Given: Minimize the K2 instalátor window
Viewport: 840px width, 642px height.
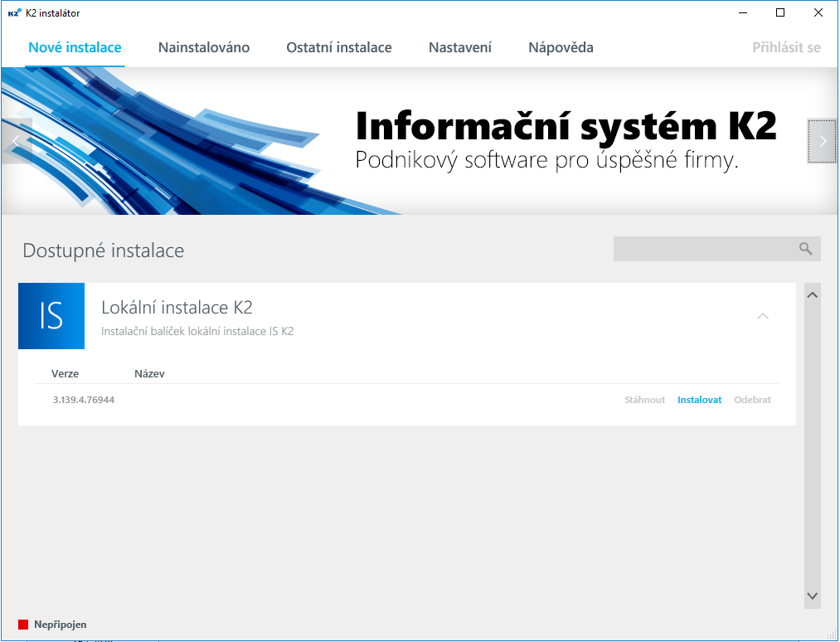Looking at the screenshot, I should point(743,13).
